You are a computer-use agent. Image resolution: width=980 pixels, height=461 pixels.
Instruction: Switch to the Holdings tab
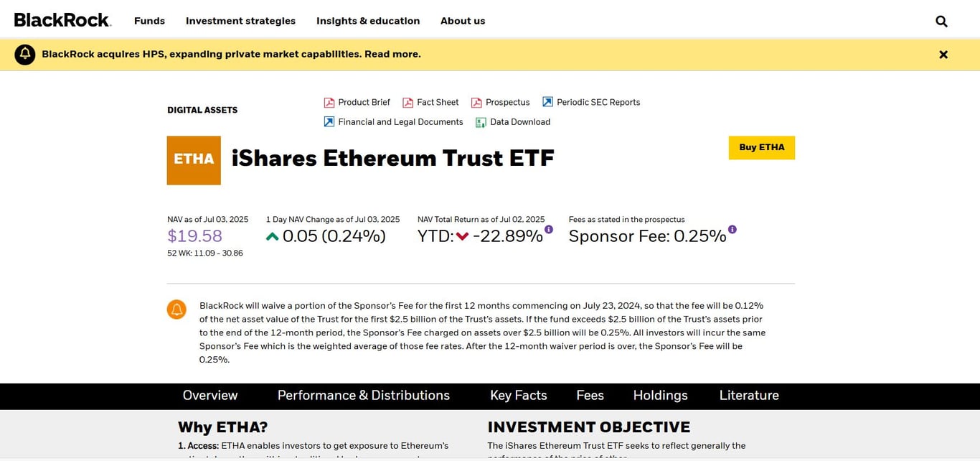660,396
